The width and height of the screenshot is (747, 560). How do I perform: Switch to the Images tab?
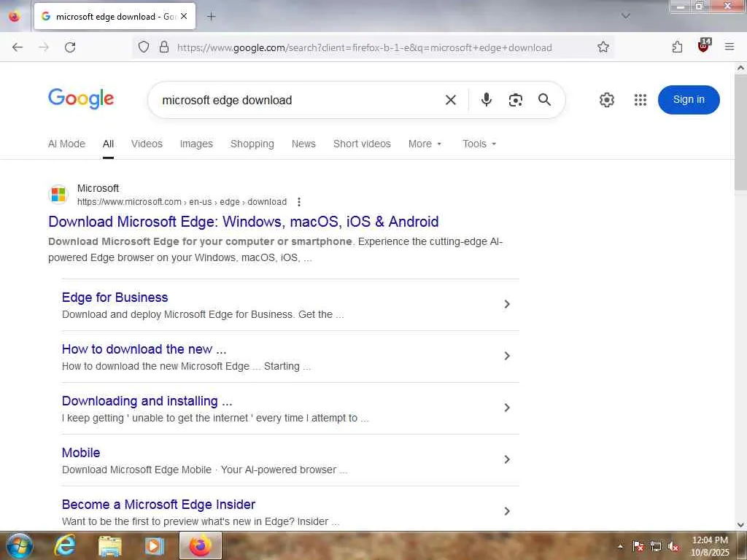pyautogui.click(x=196, y=144)
